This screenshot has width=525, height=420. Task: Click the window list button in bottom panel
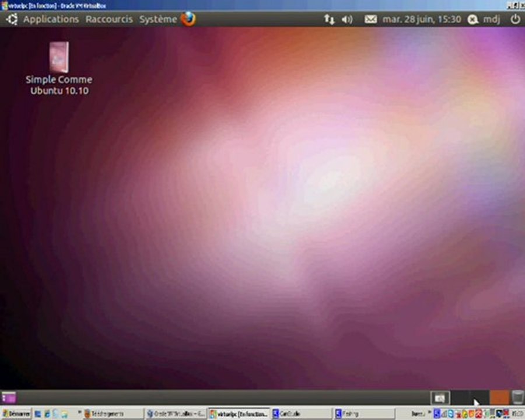click(x=440, y=398)
